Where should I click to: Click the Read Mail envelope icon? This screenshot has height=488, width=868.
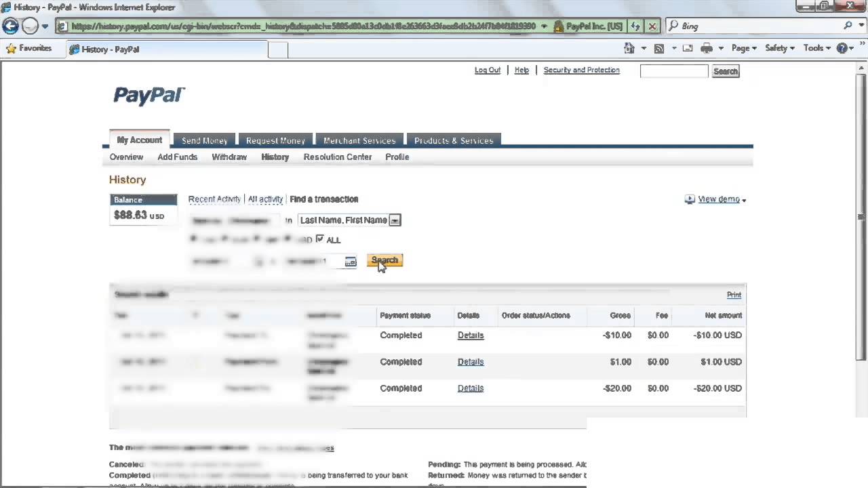pyautogui.click(x=688, y=48)
